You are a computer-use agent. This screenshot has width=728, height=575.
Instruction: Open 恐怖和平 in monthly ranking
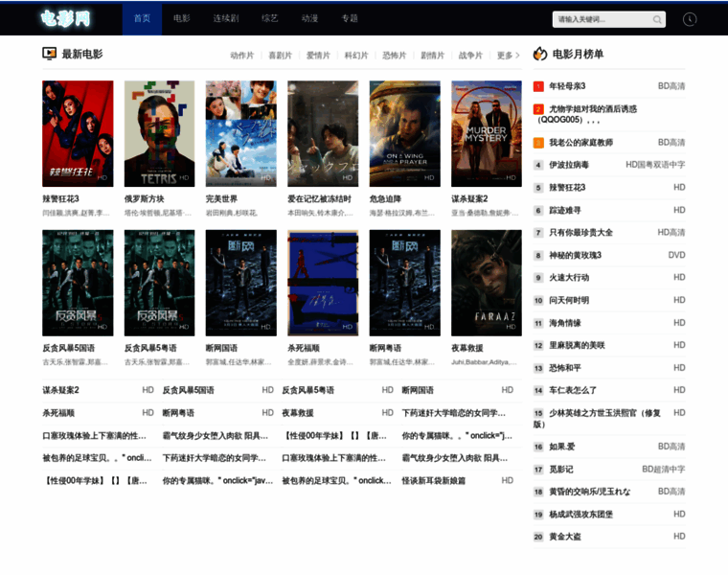pos(564,368)
